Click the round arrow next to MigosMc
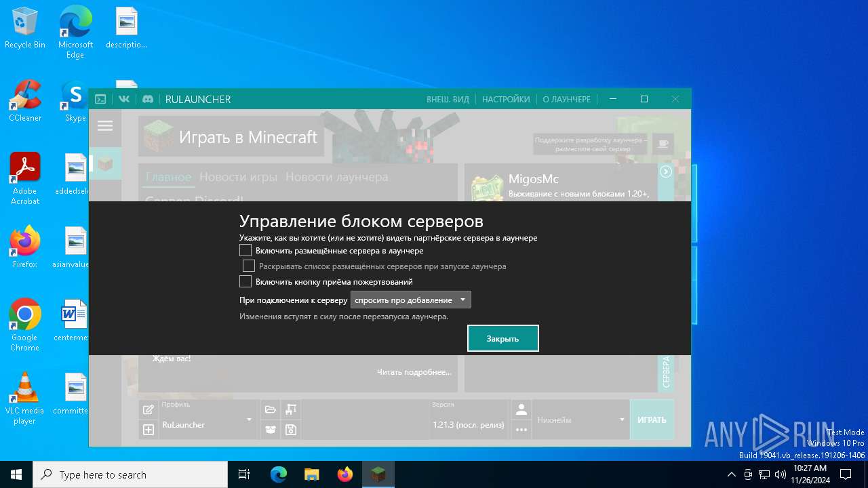This screenshot has height=488, width=868. 666,171
